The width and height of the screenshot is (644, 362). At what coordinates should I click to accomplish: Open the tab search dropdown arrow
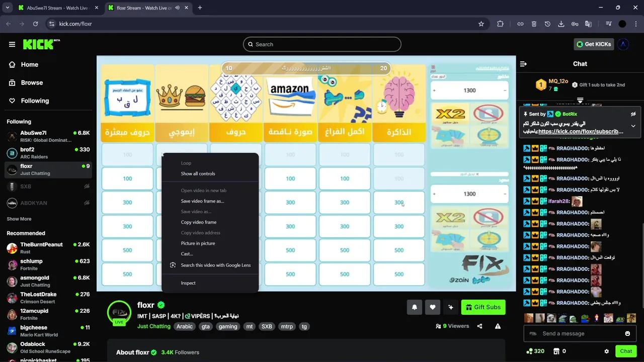pyautogui.click(x=7, y=8)
